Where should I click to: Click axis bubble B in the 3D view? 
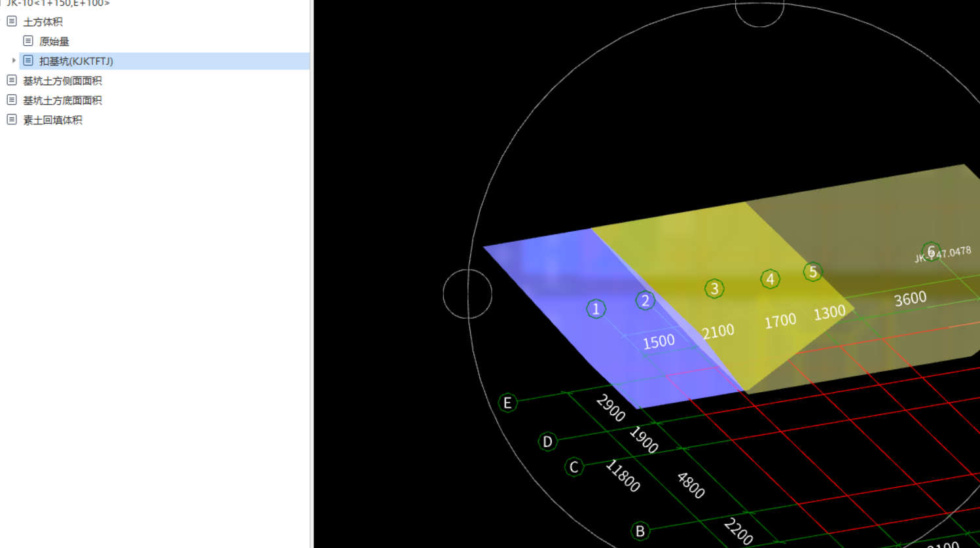[x=640, y=531]
